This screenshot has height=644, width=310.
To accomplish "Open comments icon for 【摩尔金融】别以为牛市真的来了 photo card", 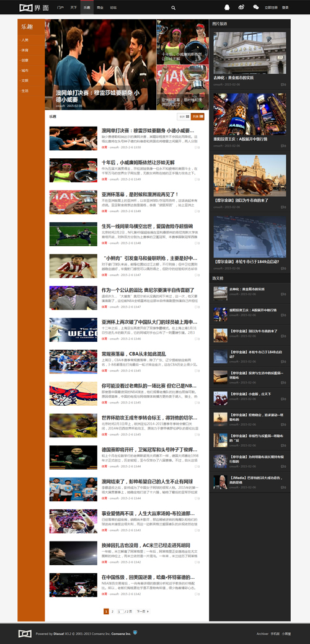I will [283, 207].
